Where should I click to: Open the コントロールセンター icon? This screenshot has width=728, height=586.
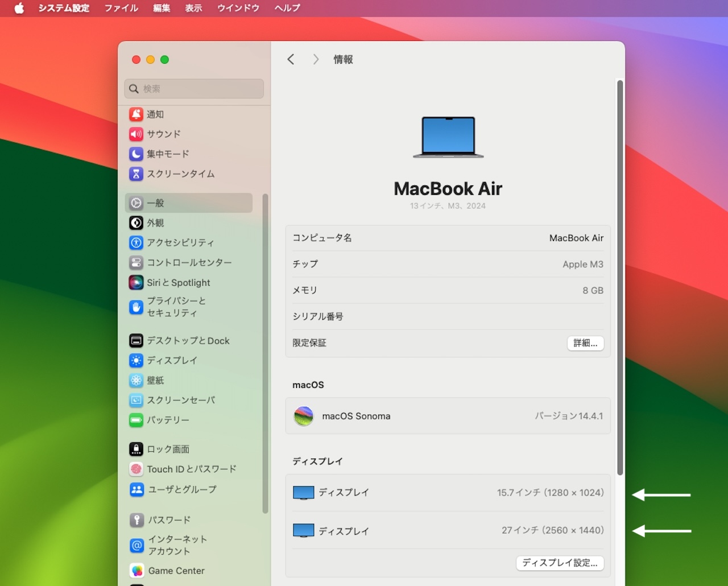pos(136,263)
